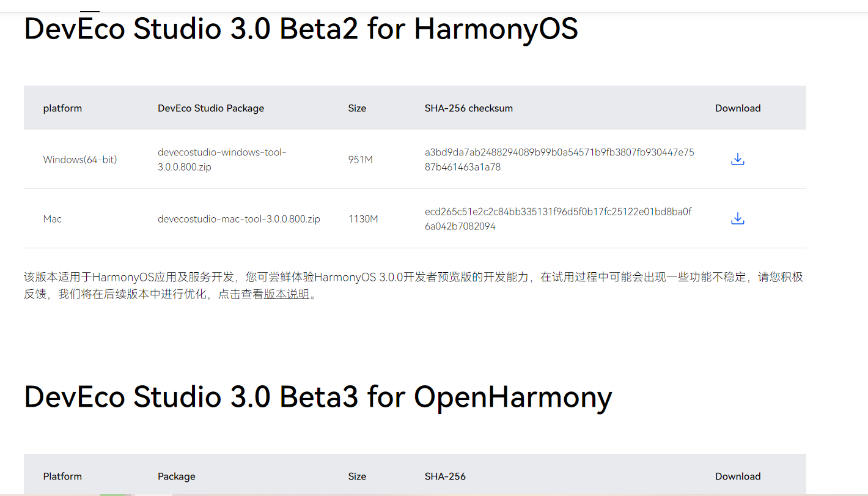Click the Mac platform cell
Image resolution: width=868 pixels, height=496 pixels.
53,219
